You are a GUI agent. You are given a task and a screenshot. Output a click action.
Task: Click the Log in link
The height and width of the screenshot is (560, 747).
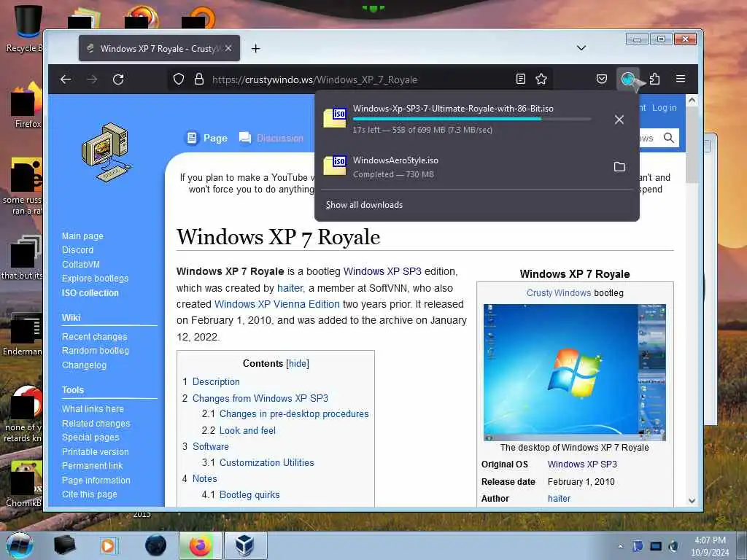tap(664, 108)
